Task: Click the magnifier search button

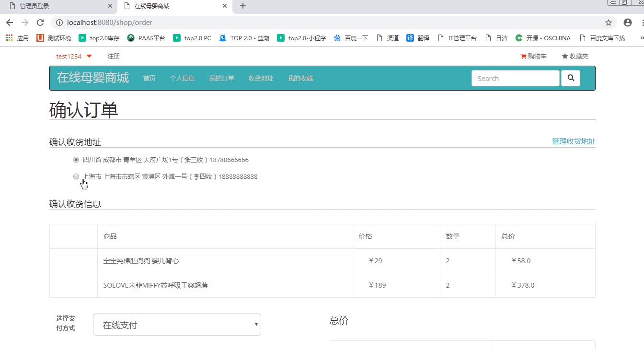Action: 571,78
